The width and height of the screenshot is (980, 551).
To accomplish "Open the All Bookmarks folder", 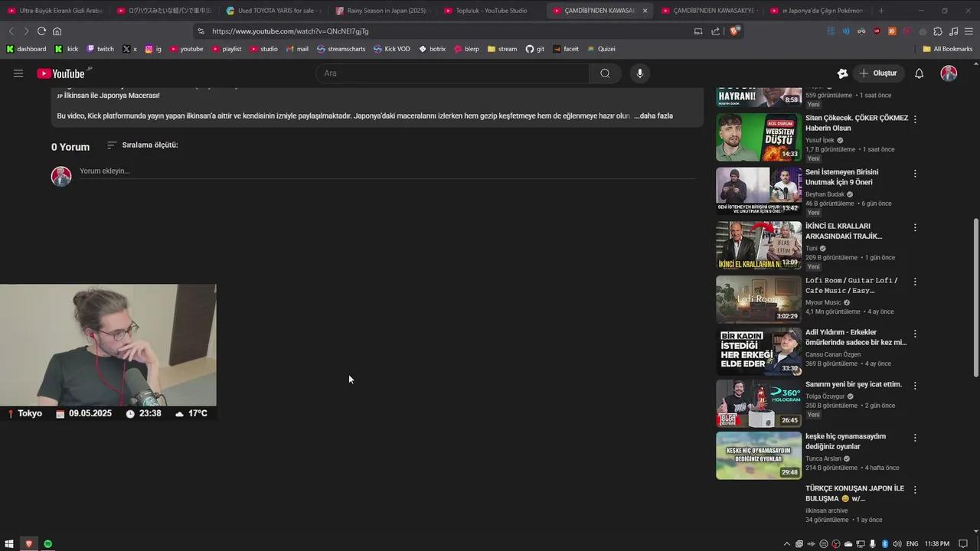I will pyautogui.click(x=947, y=49).
